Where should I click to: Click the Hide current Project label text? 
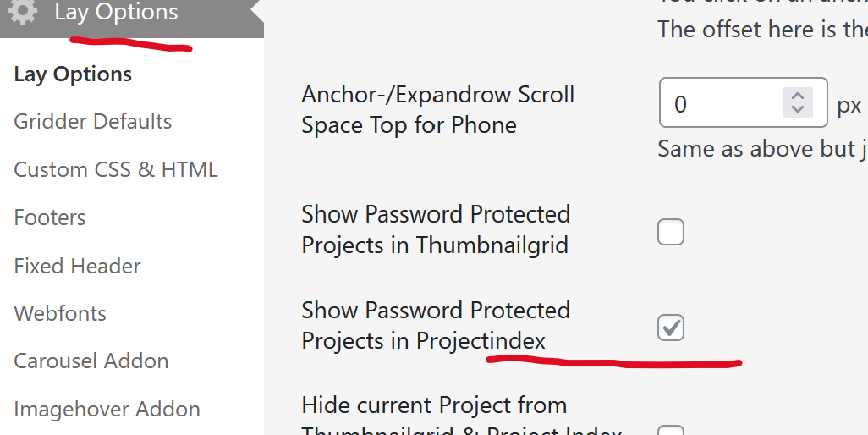pyautogui.click(x=434, y=405)
